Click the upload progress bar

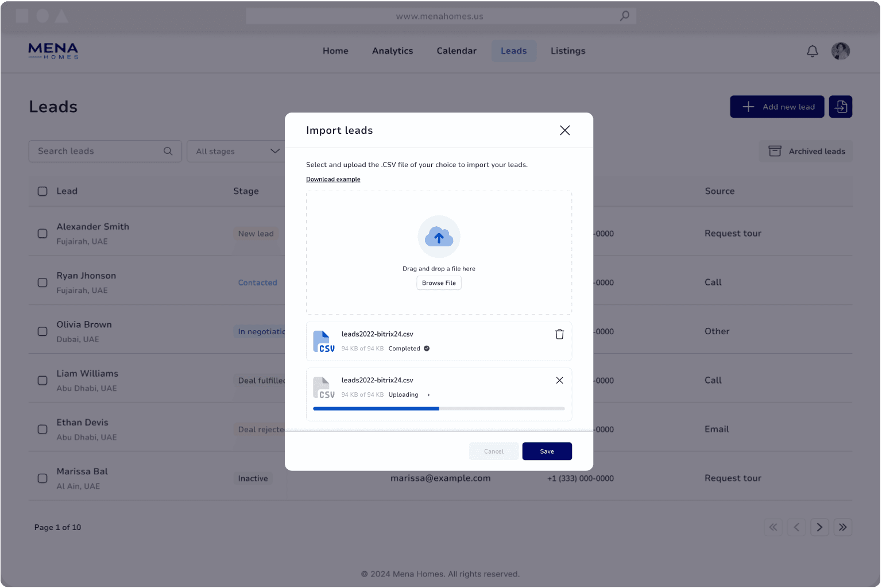tap(439, 409)
